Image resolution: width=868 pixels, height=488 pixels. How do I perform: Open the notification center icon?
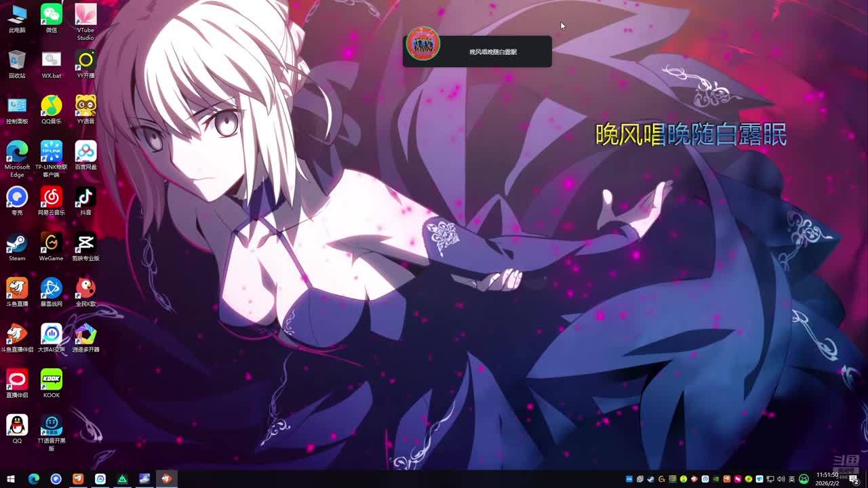click(854, 479)
